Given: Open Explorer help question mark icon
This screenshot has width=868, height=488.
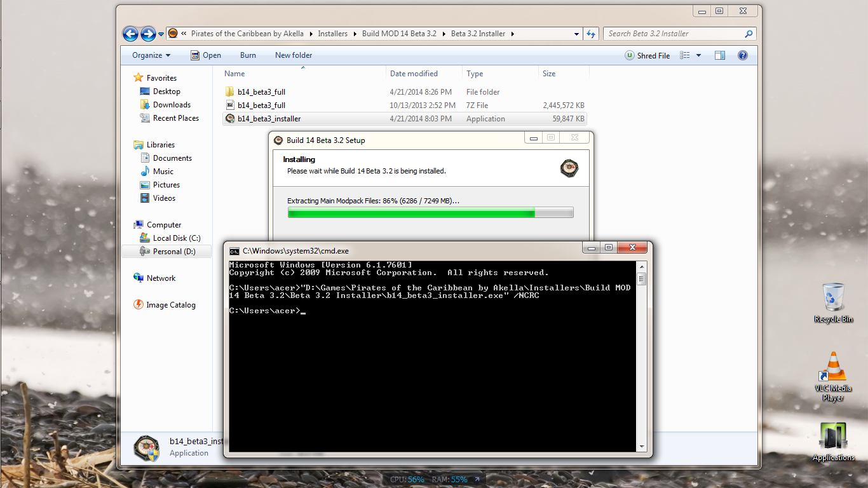Looking at the screenshot, I should pyautogui.click(x=742, y=55).
